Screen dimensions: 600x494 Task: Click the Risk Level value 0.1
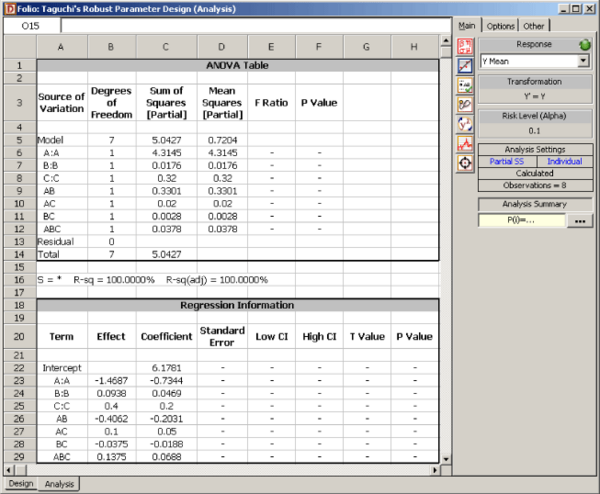[x=535, y=131]
